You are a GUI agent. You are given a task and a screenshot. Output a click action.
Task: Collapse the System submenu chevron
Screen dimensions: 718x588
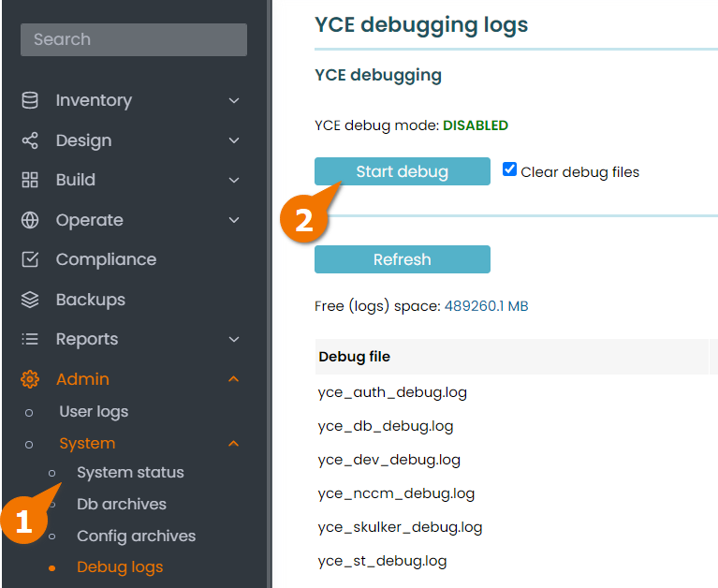(x=234, y=443)
